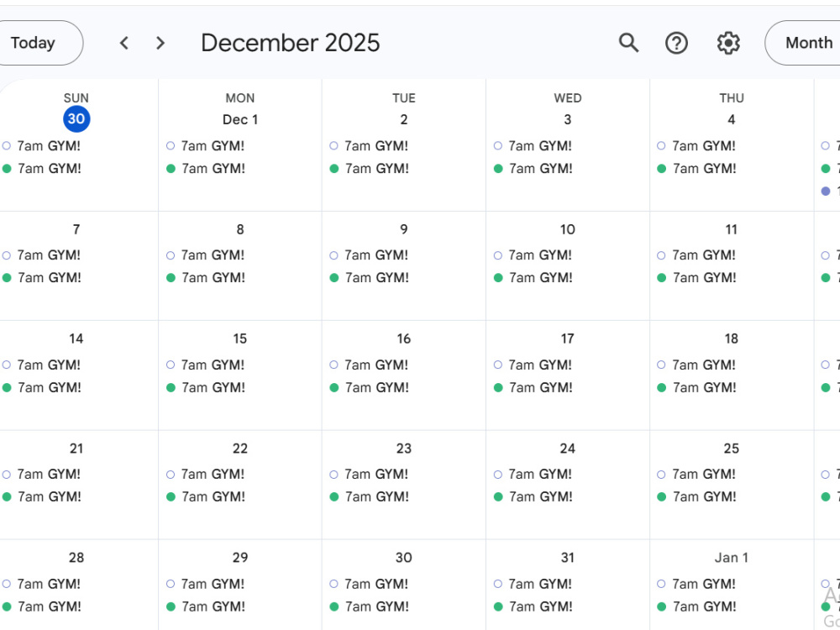840x630 pixels.
Task: Open the calendar search magnifier icon
Action: (x=628, y=43)
